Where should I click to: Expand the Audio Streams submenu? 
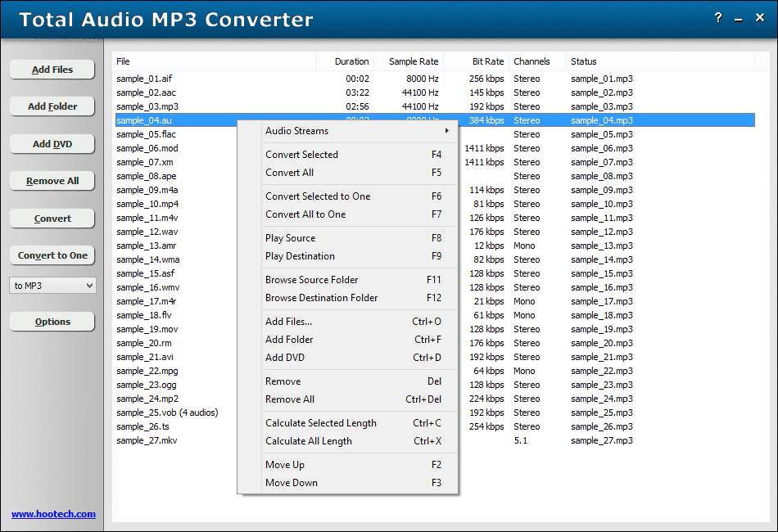[x=357, y=131]
